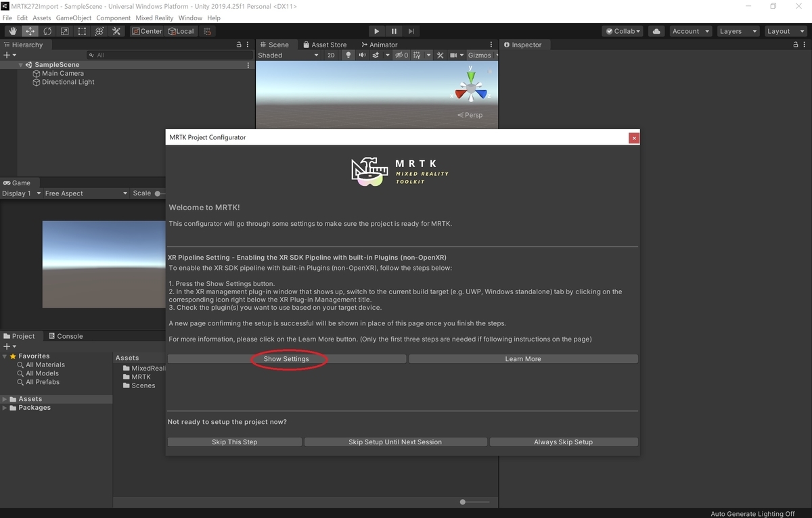Open File menu

7,18
